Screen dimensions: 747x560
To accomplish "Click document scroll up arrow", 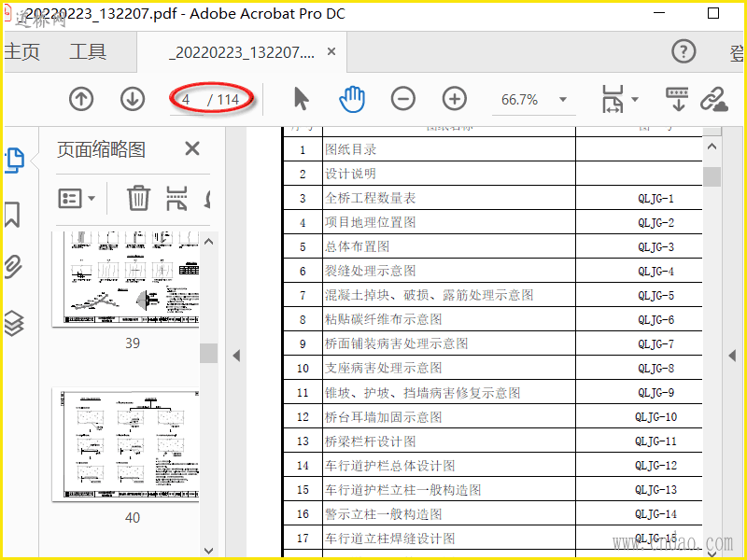I will pos(712,147).
